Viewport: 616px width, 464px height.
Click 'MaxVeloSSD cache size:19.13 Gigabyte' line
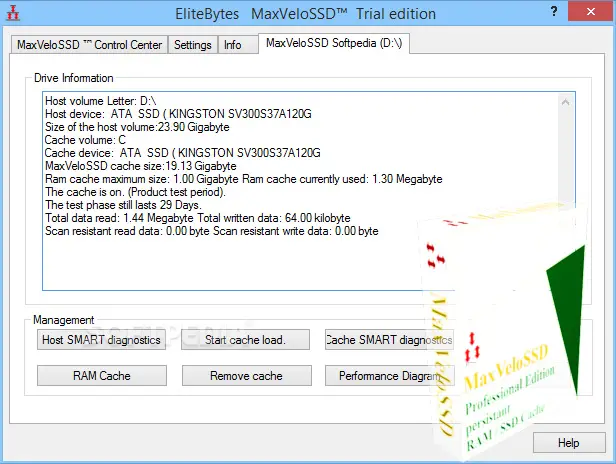[141, 166]
